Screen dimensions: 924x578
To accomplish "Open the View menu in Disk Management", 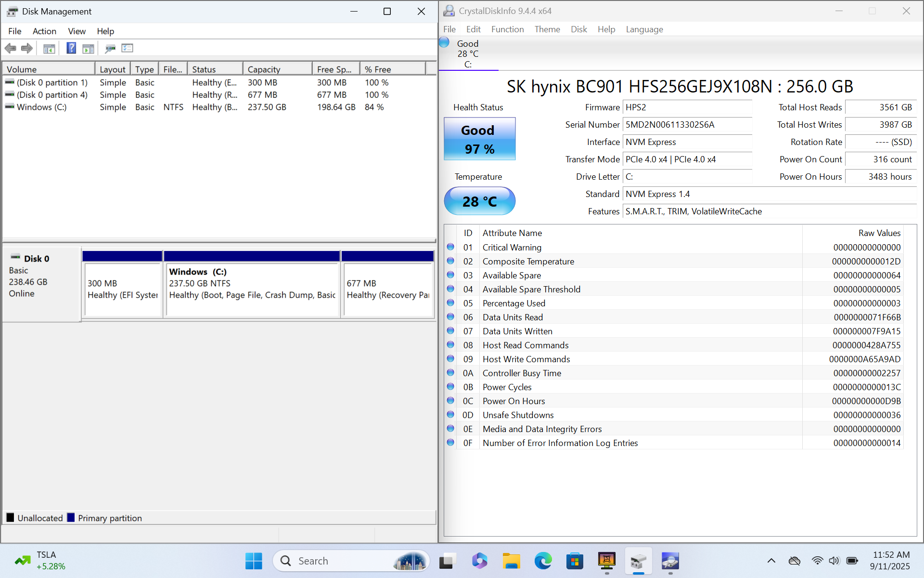I will pyautogui.click(x=77, y=31).
